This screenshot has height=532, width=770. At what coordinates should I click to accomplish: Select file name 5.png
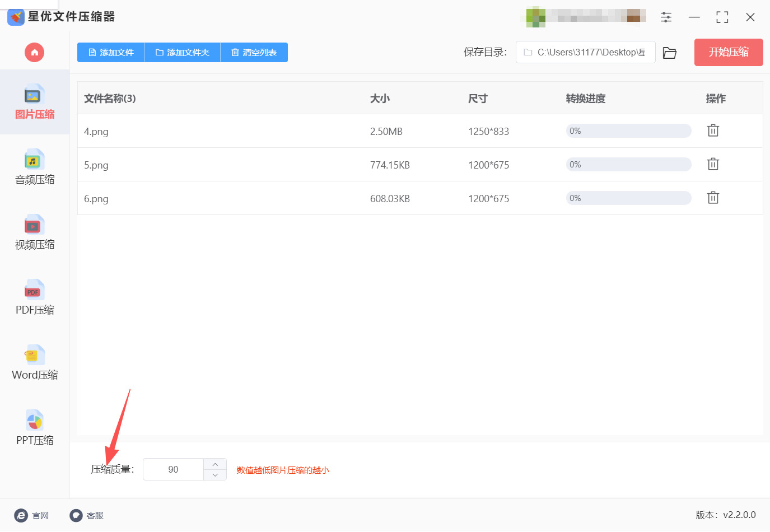tap(96, 165)
